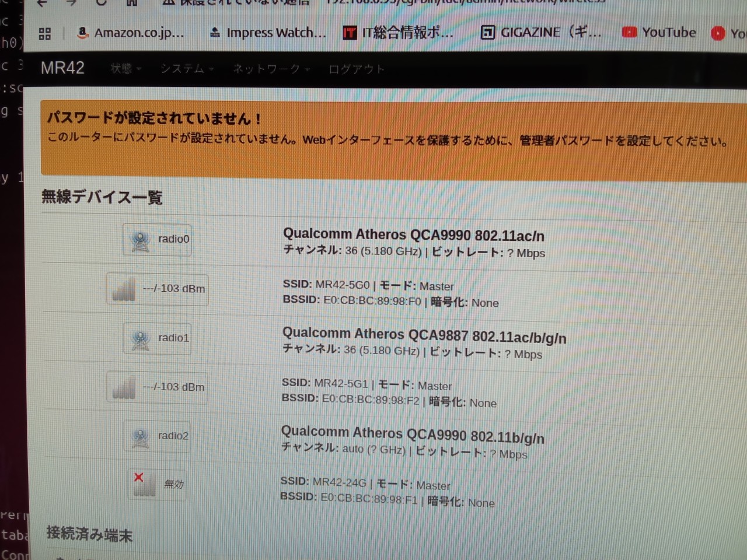Click BSSID E0:CB:BC:89:98:F1 text
This screenshot has width=747, height=560.
click(x=349, y=499)
